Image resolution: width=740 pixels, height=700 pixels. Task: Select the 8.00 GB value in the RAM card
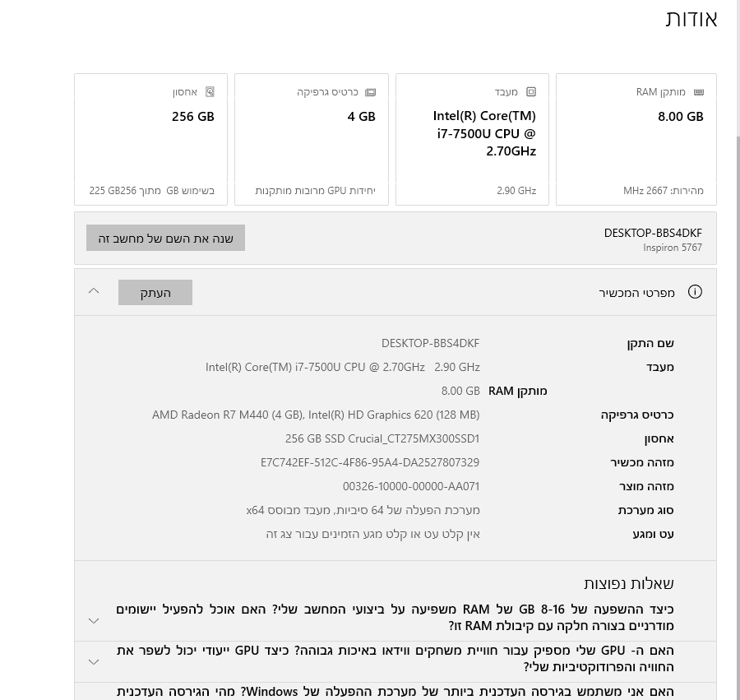(680, 117)
